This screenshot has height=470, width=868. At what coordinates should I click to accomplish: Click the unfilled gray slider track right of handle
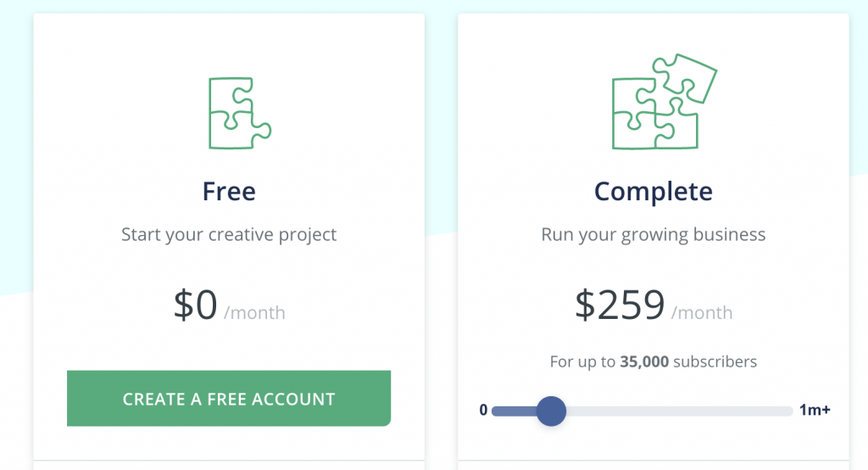click(678, 411)
